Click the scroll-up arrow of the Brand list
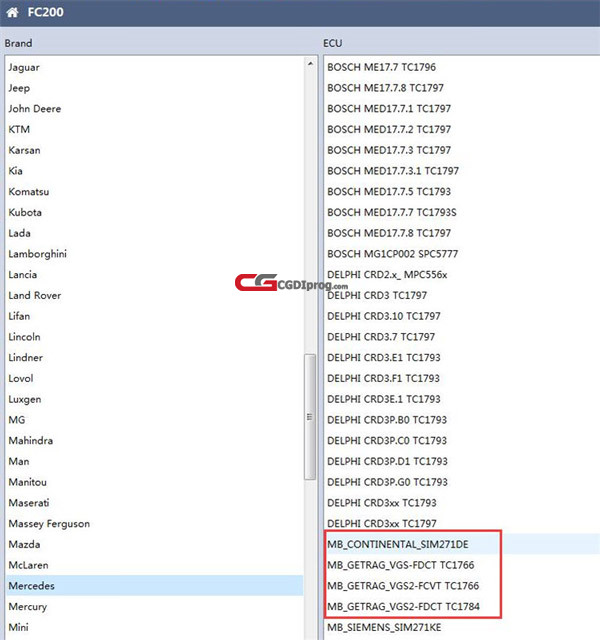Image resolution: width=600 pixels, height=640 pixels. (310, 64)
